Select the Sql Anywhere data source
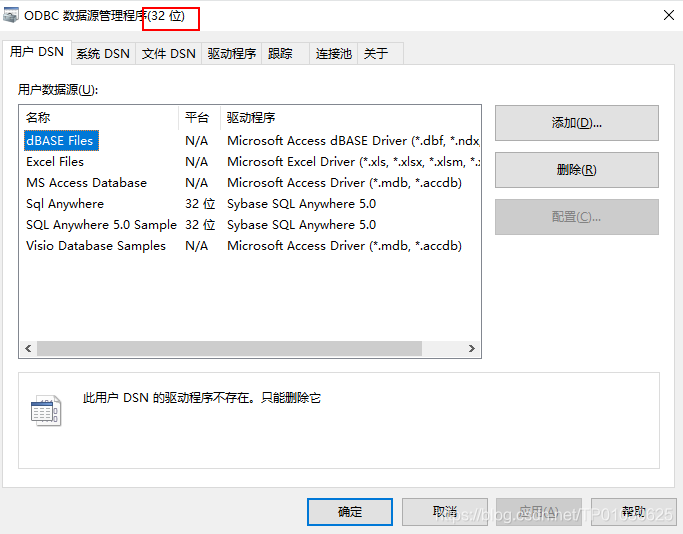The width and height of the screenshot is (683, 534). (65, 203)
